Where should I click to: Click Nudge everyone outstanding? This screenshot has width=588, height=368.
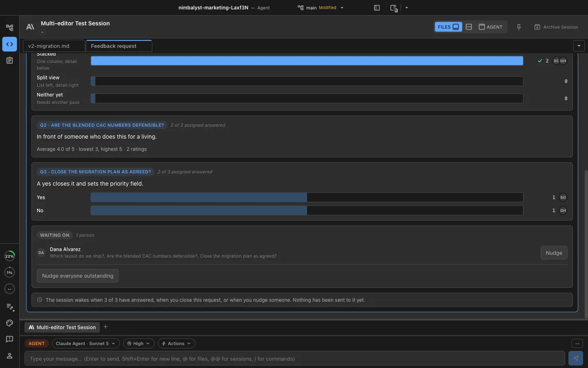[x=78, y=276]
